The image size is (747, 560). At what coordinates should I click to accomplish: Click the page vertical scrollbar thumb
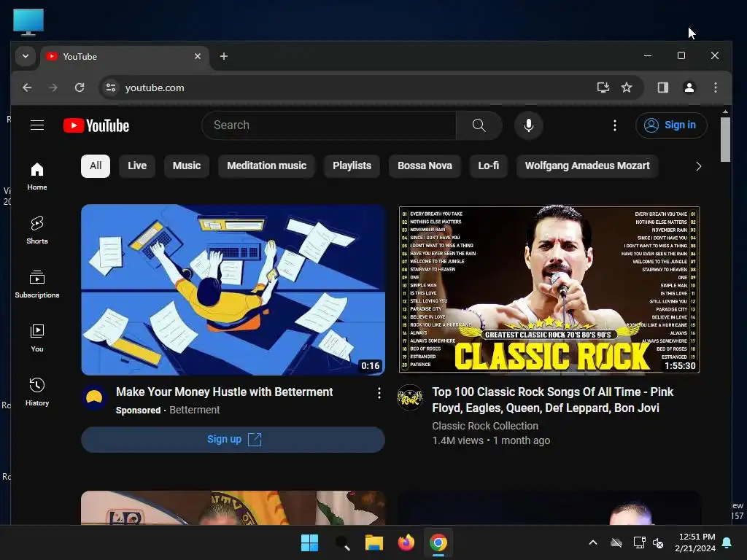[725, 139]
